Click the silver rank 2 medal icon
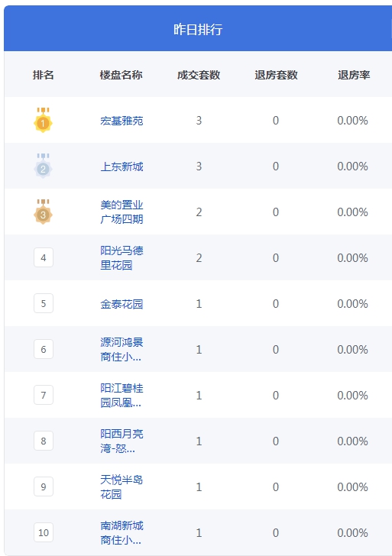Image resolution: width=392 pixels, height=556 pixels. coord(43,166)
